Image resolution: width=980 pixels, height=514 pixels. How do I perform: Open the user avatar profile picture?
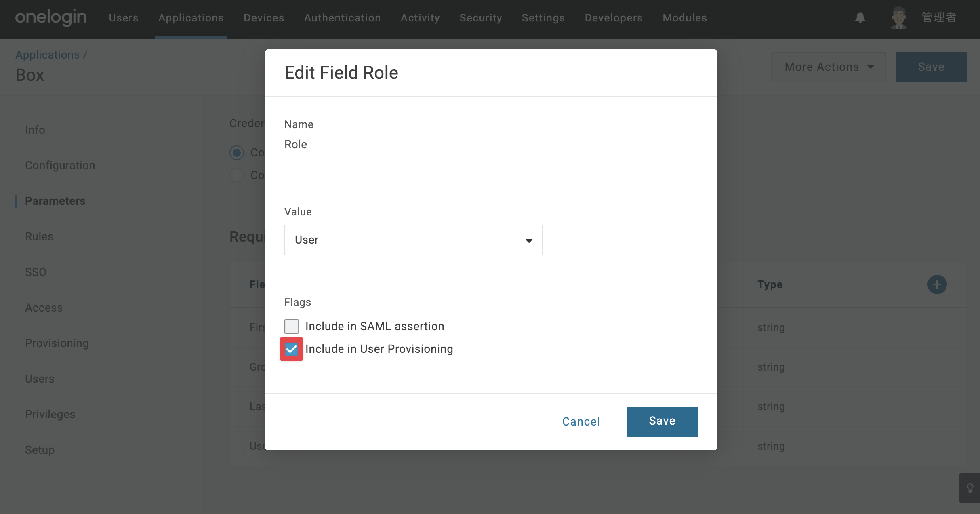[899, 18]
